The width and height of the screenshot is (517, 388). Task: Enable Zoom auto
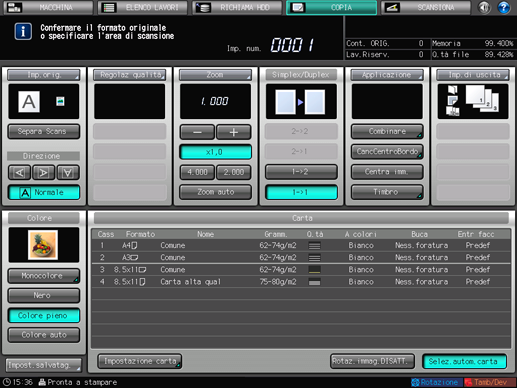click(x=215, y=192)
